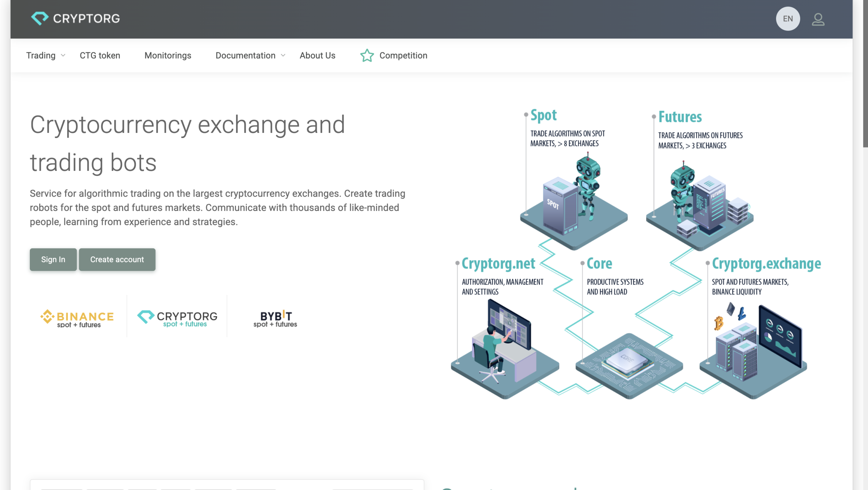
Task: Open the About Us page
Action: 317,56
